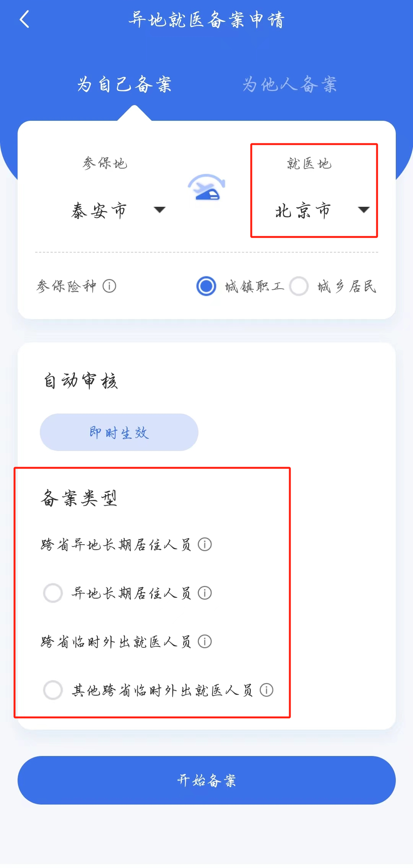Tap info icon next to 异地长期居住人员 option
Image resolution: width=413 pixels, height=868 pixels.
point(205,593)
